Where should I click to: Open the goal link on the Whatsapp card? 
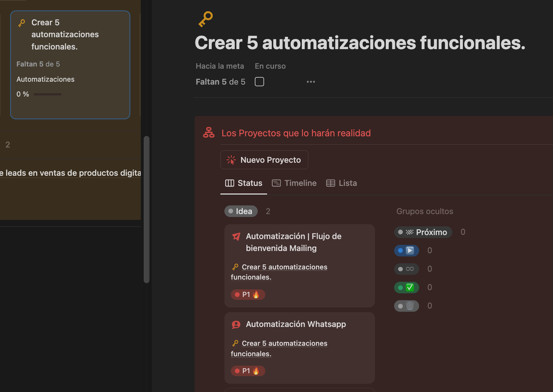tap(279, 349)
